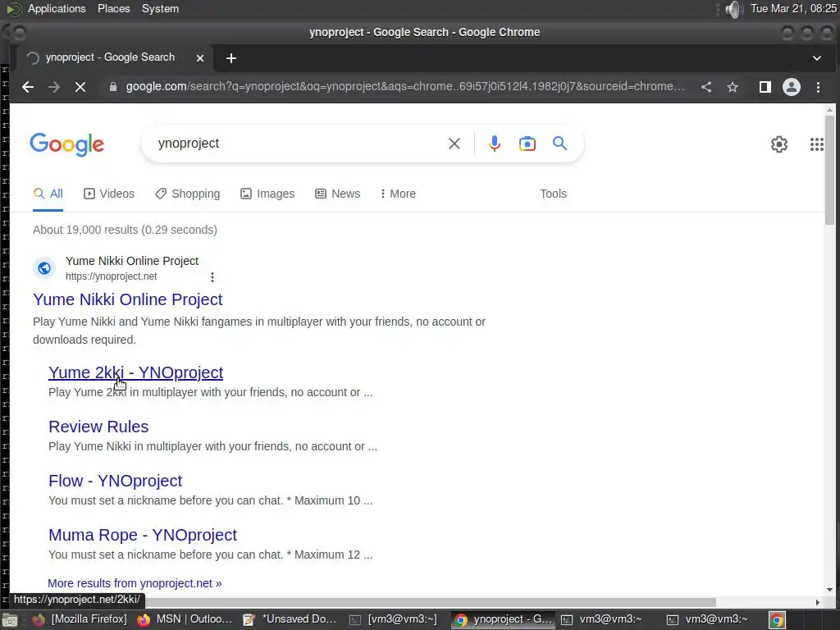Screen dimensions: 840x630
Task: Click the Chrome icon at taskbar end
Action: pyautogui.click(x=777, y=620)
